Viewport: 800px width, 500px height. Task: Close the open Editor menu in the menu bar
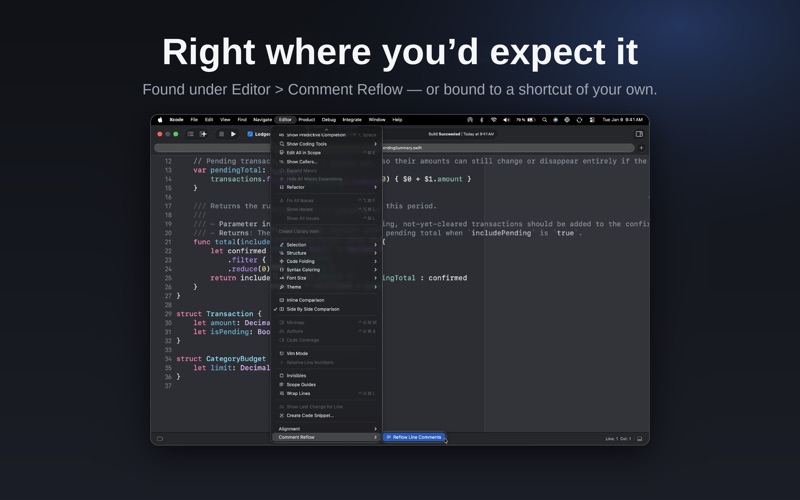point(285,120)
